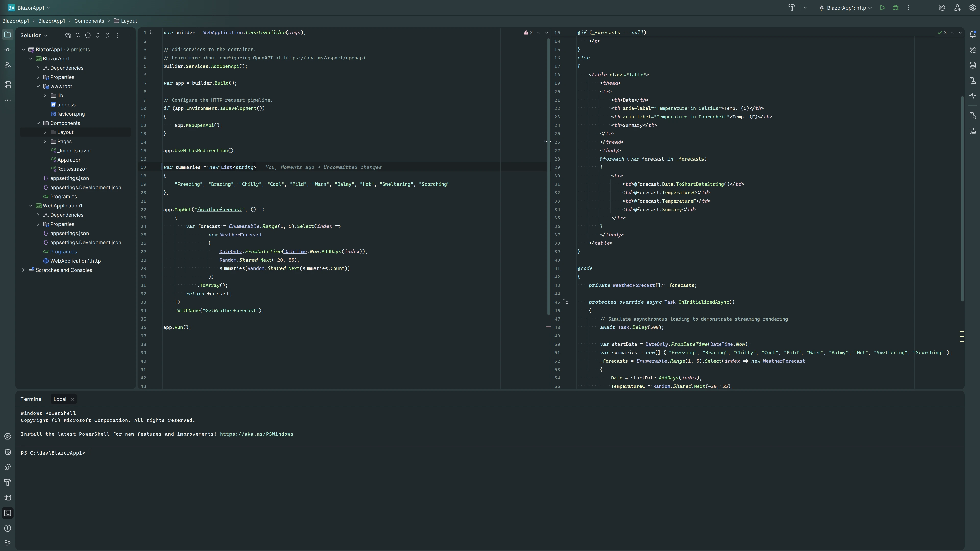Expand the Dependencies node
Viewport: 980px width, 551px height.
point(38,68)
